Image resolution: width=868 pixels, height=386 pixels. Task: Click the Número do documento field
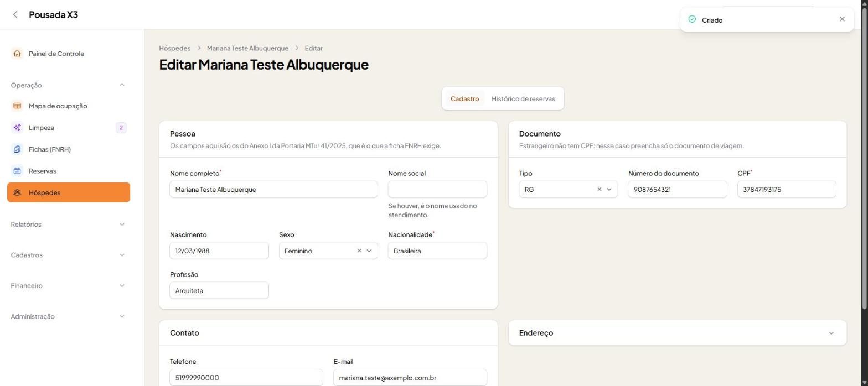(677, 190)
